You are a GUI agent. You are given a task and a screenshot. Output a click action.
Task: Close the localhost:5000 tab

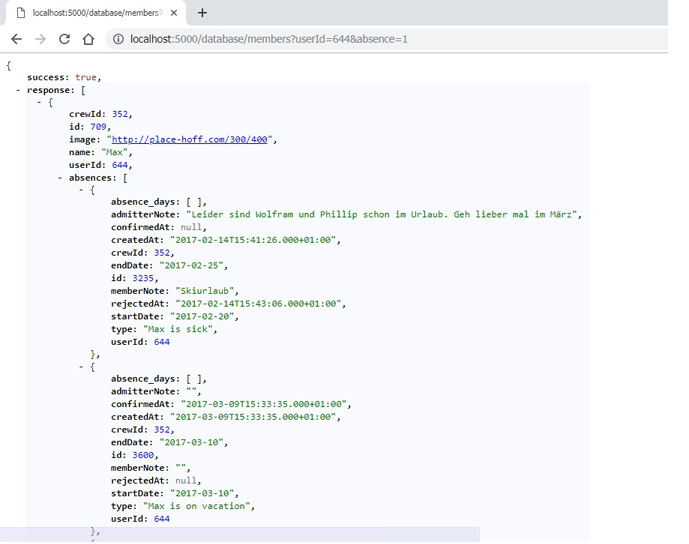click(176, 13)
